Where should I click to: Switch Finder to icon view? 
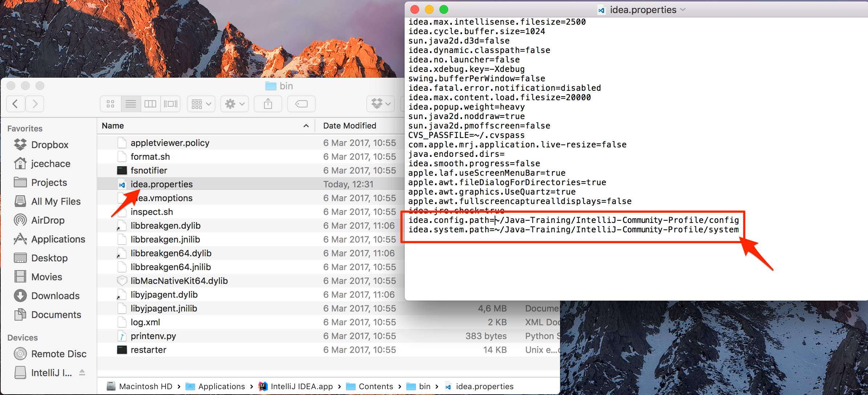[110, 104]
